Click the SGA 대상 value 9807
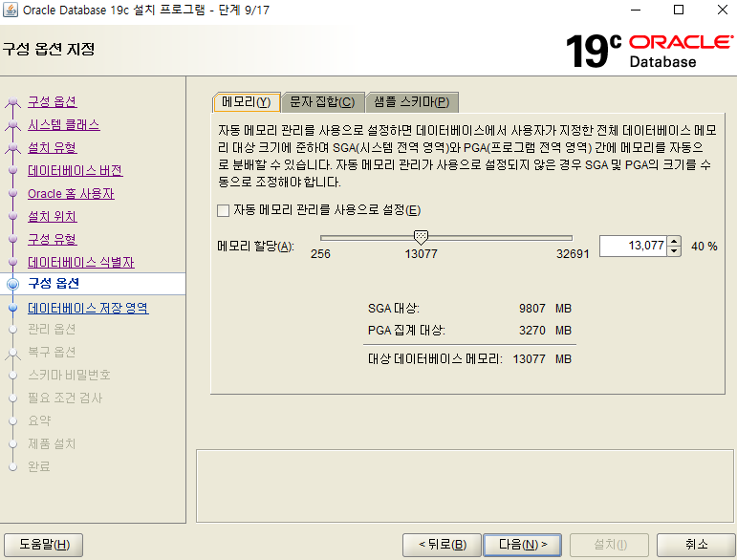This screenshot has width=737, height=560. (x=532, y=309)
